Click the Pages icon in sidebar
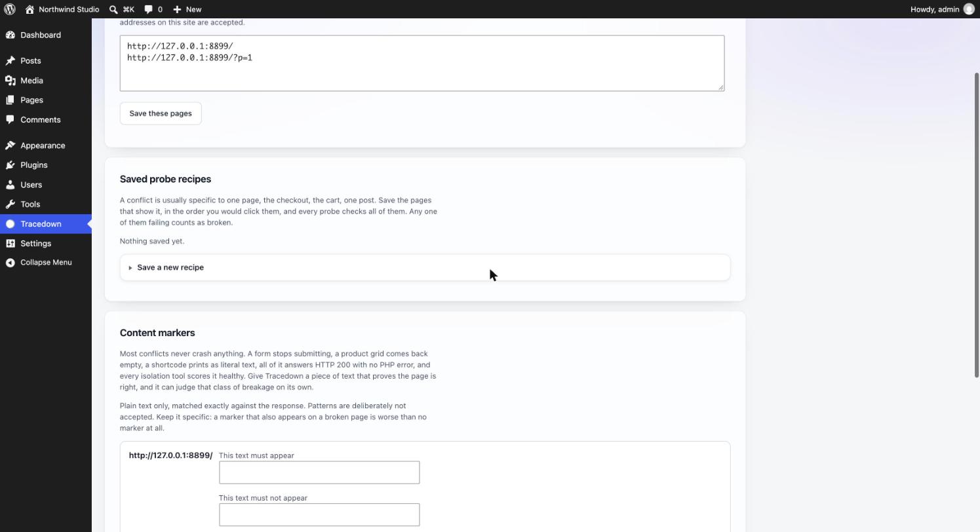The width and height of the screenshot is (980, 532). point(10,100)
